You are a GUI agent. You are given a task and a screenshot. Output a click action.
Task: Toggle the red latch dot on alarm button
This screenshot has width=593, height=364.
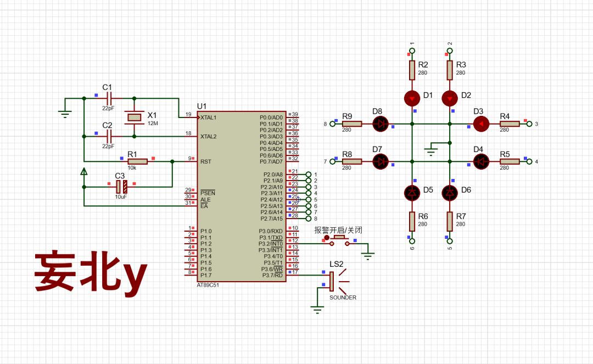click(327, 237)
